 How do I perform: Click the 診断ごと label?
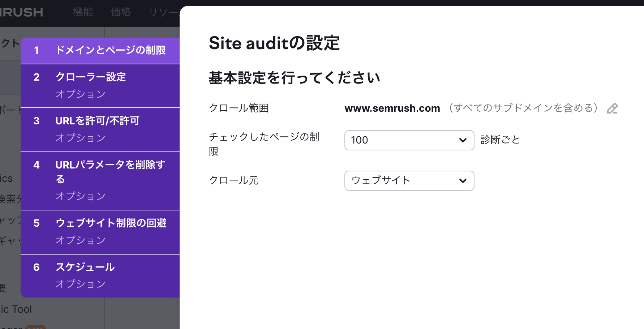[500, 140]
